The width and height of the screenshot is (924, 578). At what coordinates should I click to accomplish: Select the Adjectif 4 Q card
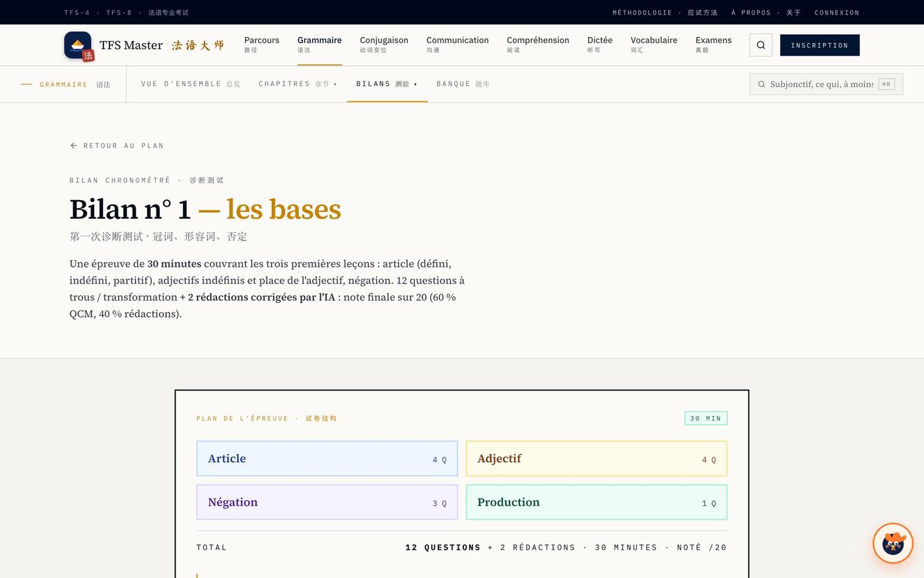[x=597, y=458]
